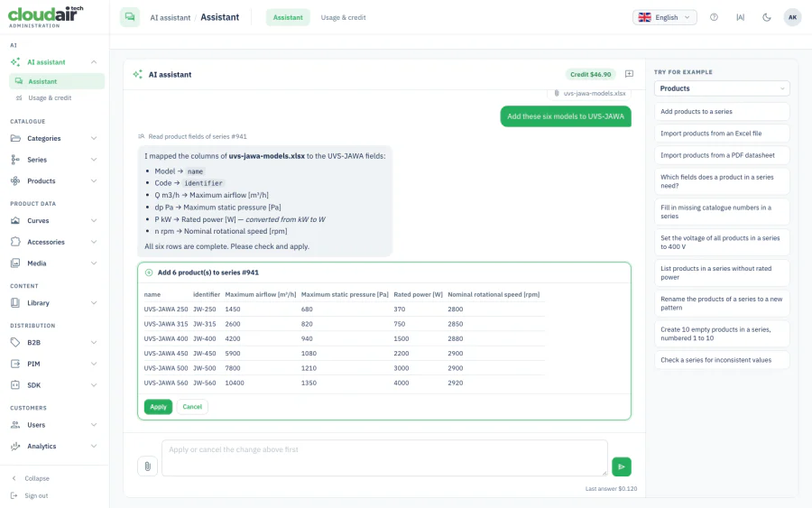Screen dimensions: 812x508
Task: Choose 'Import products from a PDF datasheet' example
Action: coord(722,155)
